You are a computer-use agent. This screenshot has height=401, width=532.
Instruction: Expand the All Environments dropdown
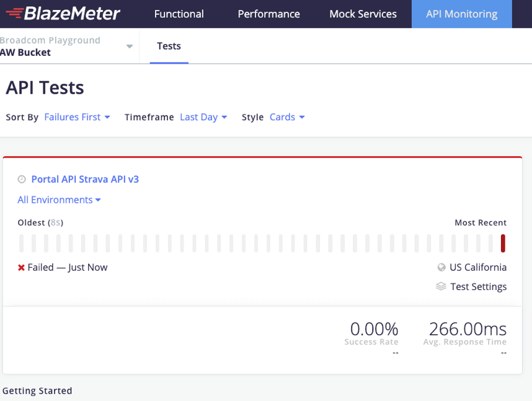pyautogui.click(x=59, y=200)
